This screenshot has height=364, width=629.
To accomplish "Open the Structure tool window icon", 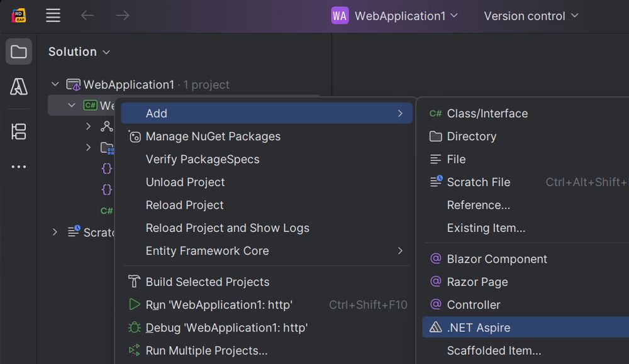I will pos(18,131).
